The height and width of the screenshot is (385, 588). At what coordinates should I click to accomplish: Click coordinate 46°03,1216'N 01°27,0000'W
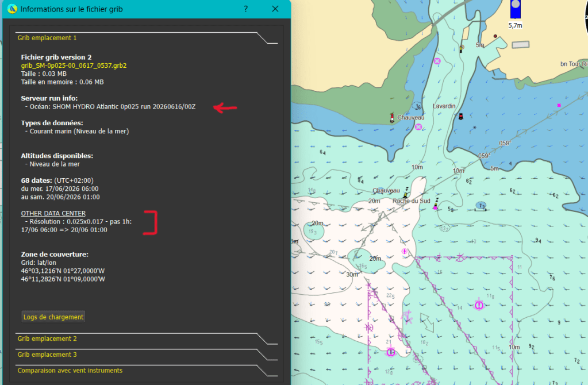[x=63, y=271]
